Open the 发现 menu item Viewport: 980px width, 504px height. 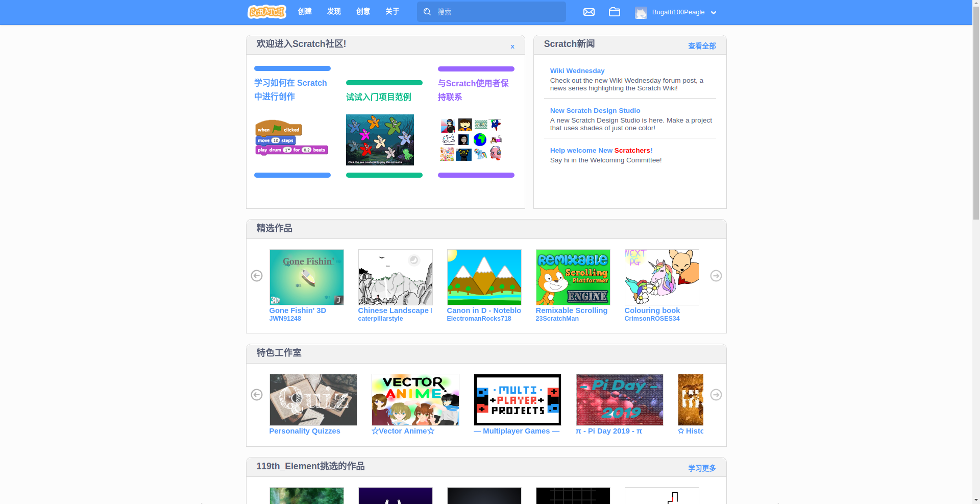(334, 11)
